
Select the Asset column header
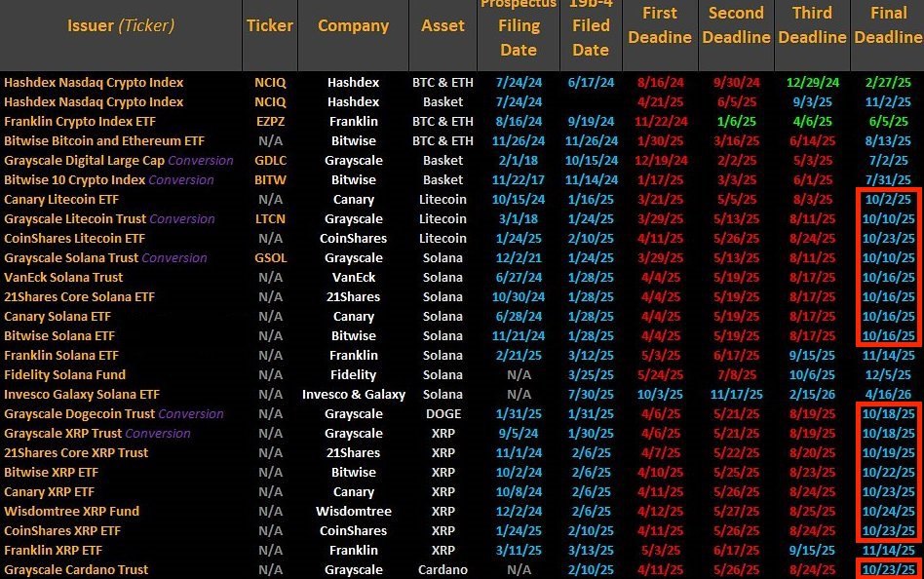(x=443, y=26)
